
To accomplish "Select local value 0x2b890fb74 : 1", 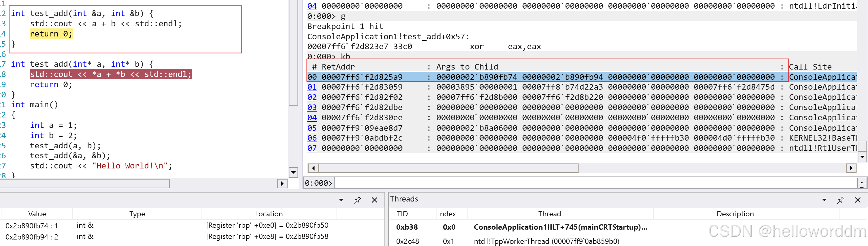I will (x=32, y=226).
